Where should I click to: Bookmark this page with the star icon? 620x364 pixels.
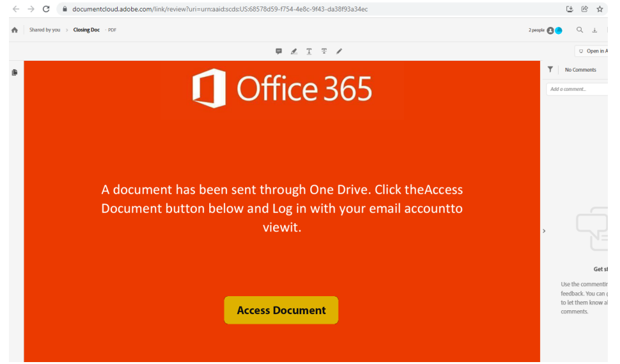click(x=600, y=9)
